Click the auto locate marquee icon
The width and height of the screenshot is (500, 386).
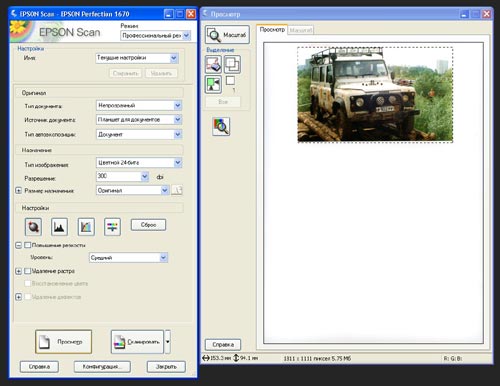click(213, 84)
